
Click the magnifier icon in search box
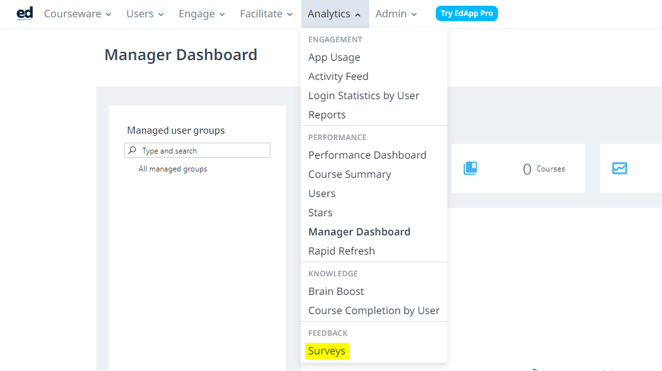click(133, 150)
